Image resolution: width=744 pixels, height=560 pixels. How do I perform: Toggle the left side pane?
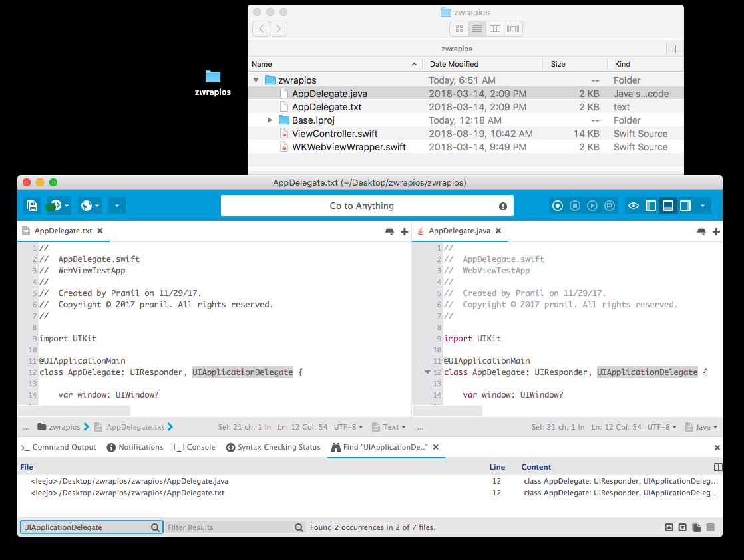pos(651,206)
